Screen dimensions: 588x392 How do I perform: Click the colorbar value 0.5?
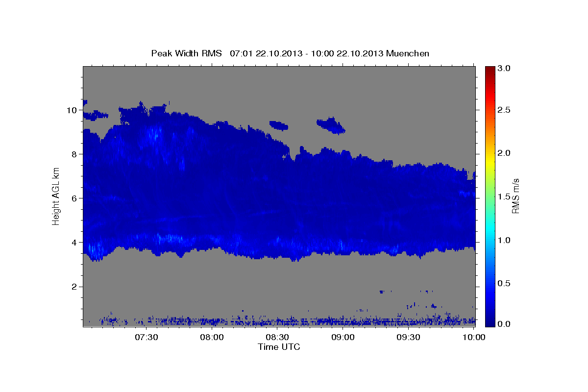pyautogui.click(x=505, y=283)
